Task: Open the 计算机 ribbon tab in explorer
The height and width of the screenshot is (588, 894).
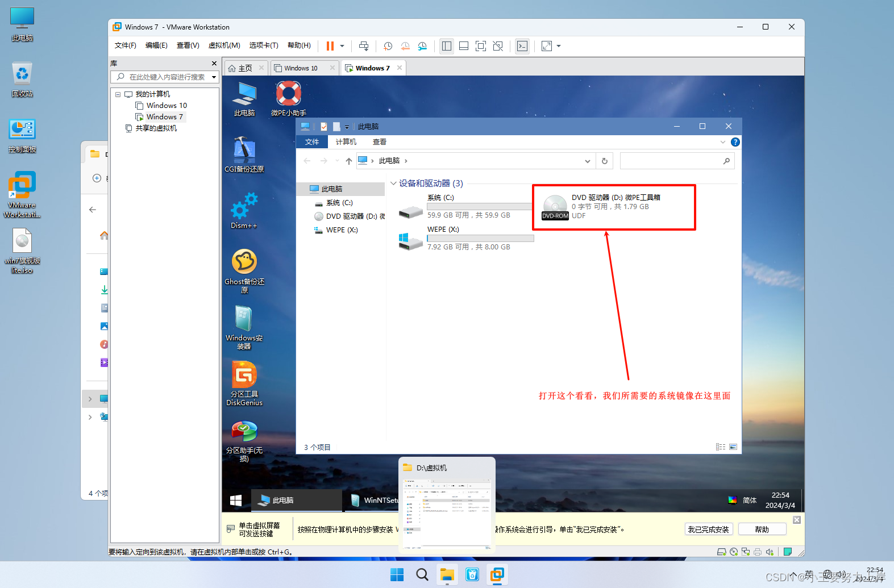Action: coord(346,142)
